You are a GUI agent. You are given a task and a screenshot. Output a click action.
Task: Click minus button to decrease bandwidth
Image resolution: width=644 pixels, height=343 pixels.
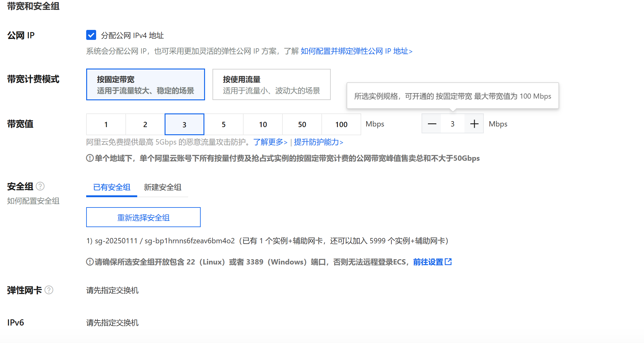[x=432, y=124]
